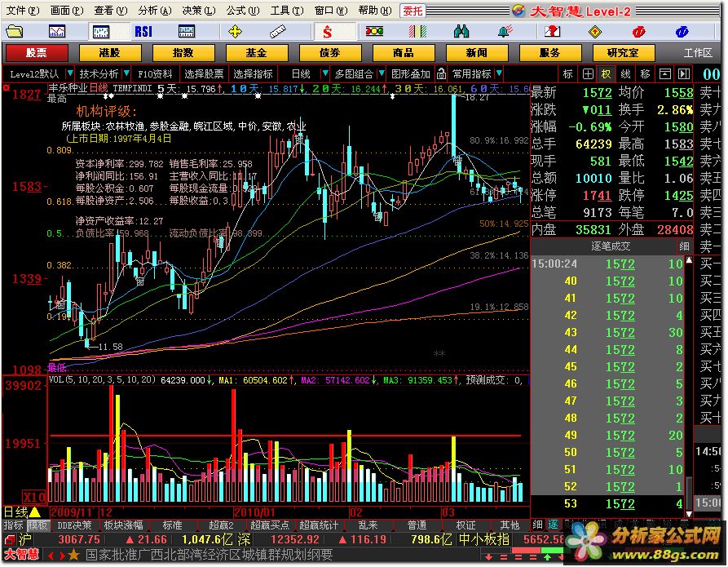
Task: Click the red-white question mark icon
Action: pyautogui.click(x=552, y=32)
